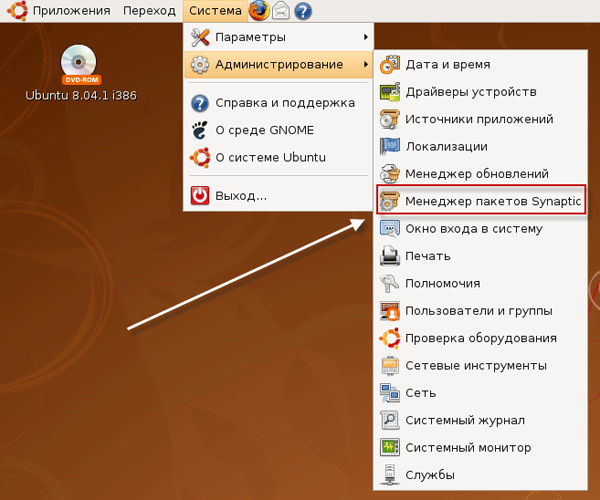Viewport: 600px width, 500px height.
Task: Open the mail envelope icon in panel
Action: click(x=281, y=11)
